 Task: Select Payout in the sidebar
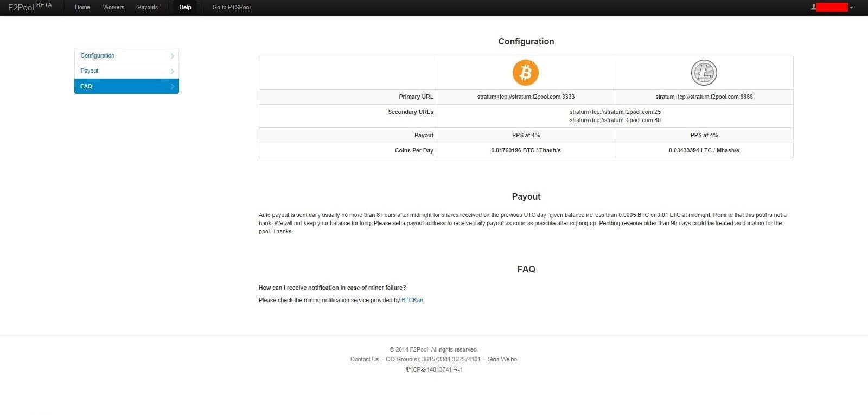[126, 71]
